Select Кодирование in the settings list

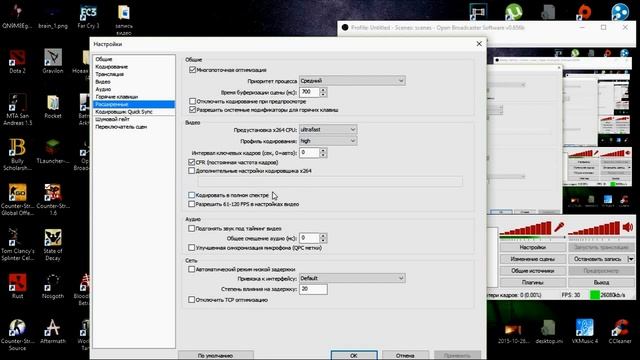(x=111, y=67)
